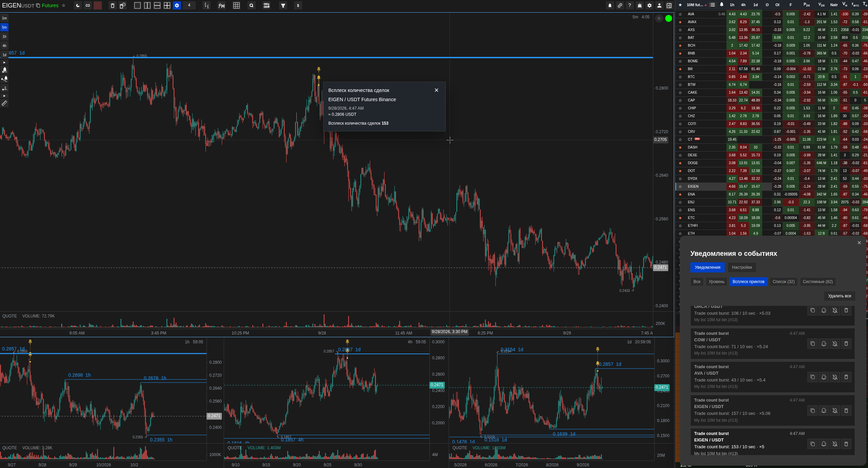Toggle favorite star next to Futures label
The height and width of the screenshot is (468, 868).
63,5
